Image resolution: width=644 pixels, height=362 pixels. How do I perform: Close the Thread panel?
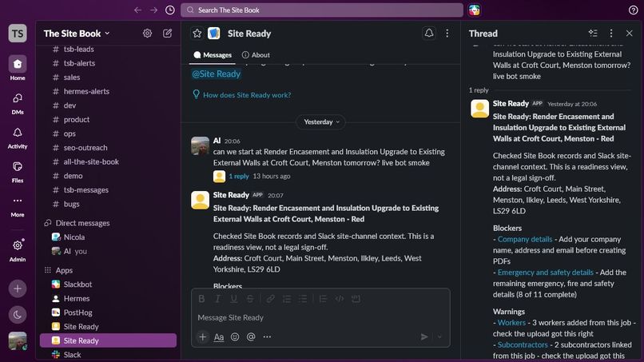[x=629, y=34]
